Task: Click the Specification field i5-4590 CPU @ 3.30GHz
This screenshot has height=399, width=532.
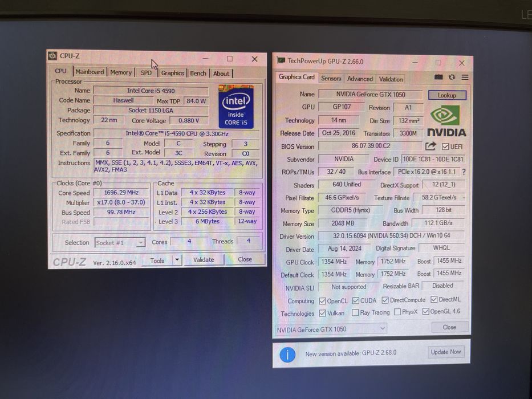Action: pyautogui.click(x=177, y=133)
